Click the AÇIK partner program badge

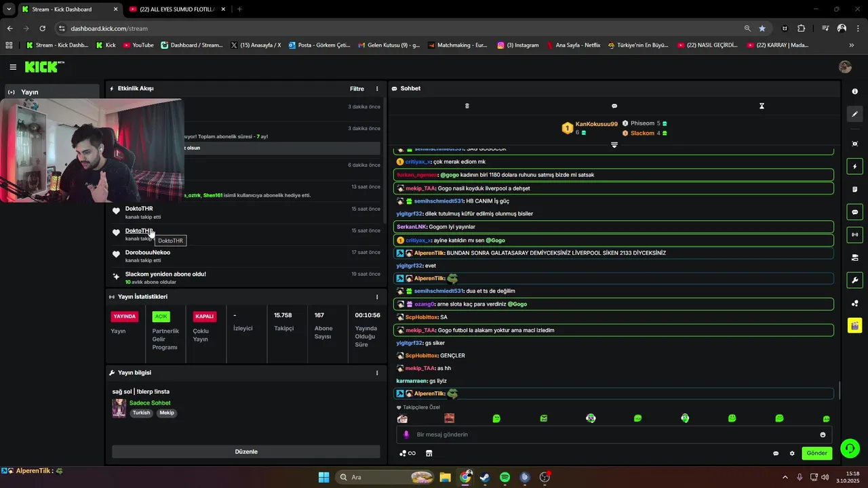coord(161,317)
